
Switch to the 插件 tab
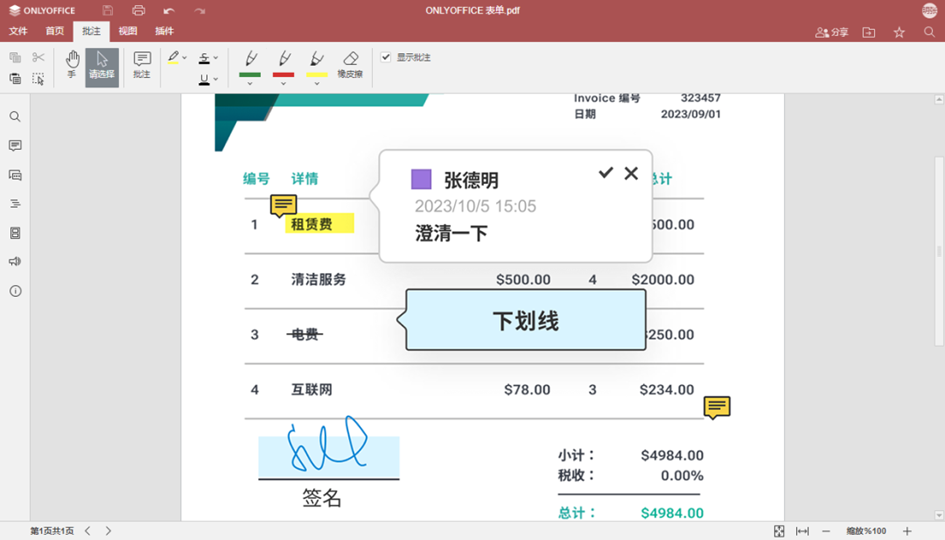[165, 31]
